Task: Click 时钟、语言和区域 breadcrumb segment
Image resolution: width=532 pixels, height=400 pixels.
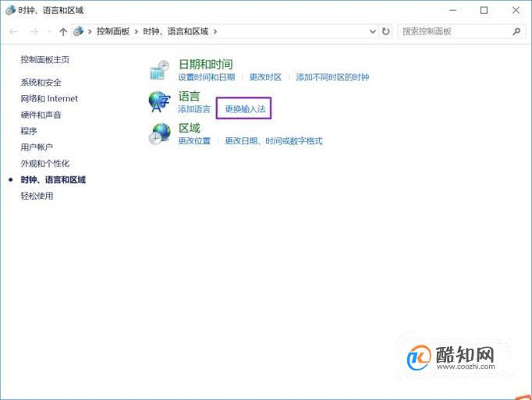Action: coord(176,31)
